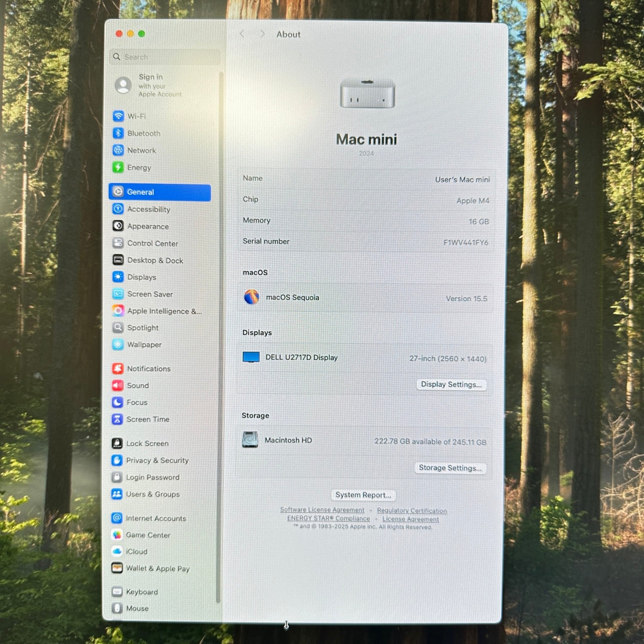Click the Search field in sidebar
The image size is (644, 644).
point(167,57)
